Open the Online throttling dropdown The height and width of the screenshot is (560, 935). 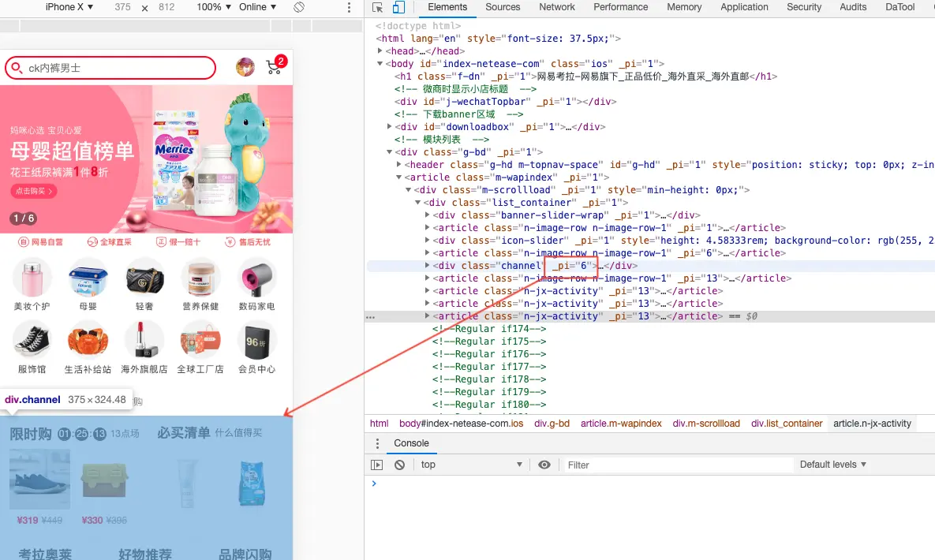pos(257,7)
